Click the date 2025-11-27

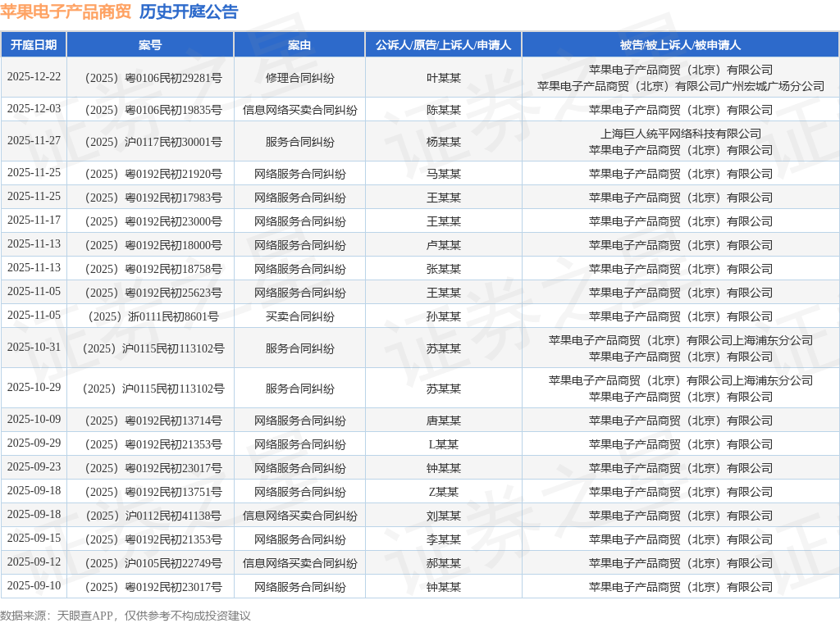point(34,140)
